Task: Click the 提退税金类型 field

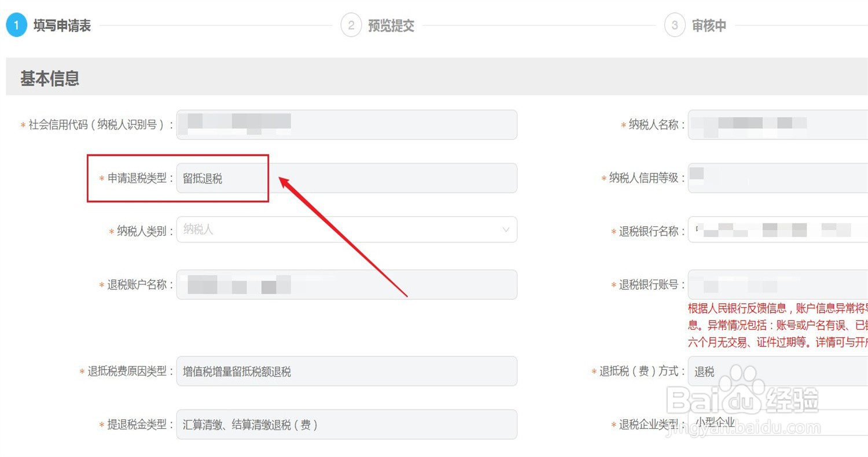Action: 346,425
